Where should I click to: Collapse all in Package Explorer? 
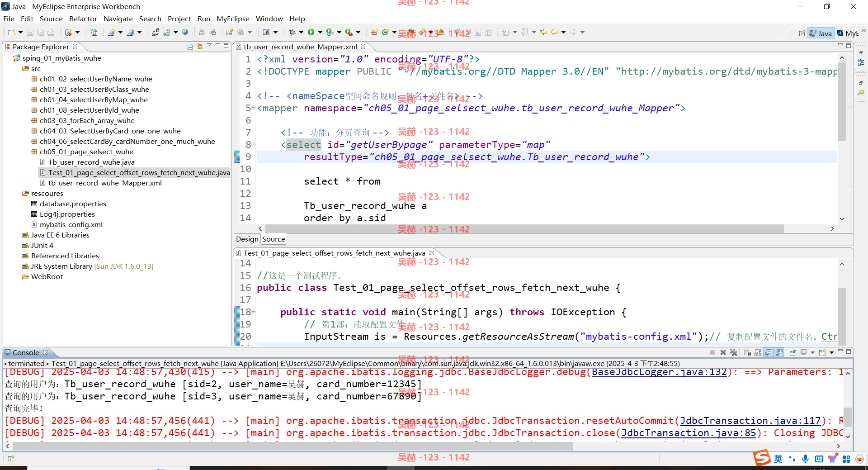click(x=189, y=47)
